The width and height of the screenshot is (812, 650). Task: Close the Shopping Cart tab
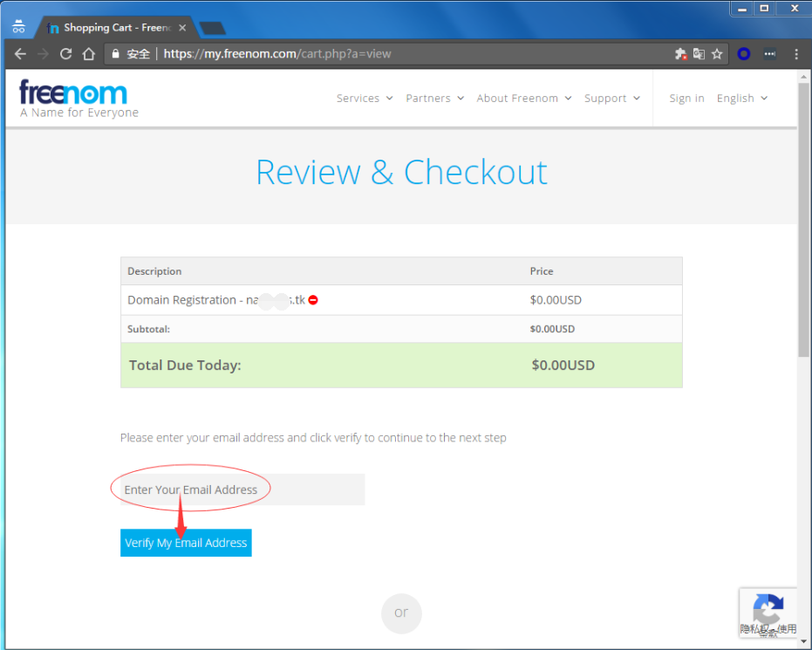coord(182,28)
